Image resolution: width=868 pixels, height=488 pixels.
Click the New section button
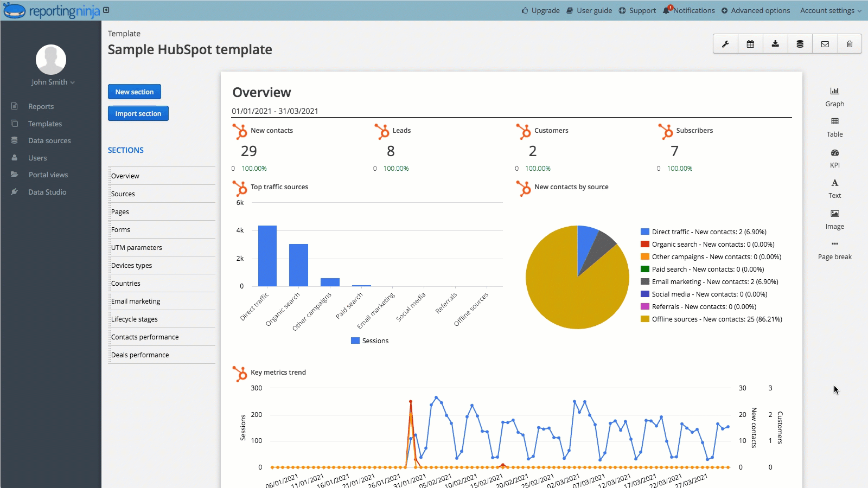134,92
